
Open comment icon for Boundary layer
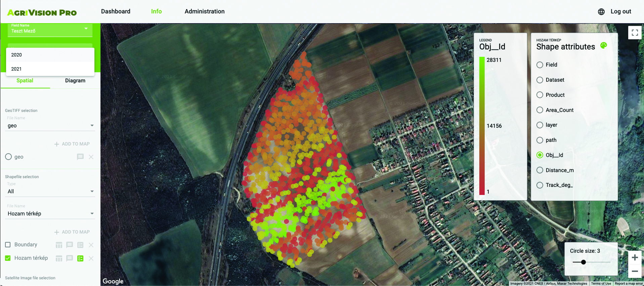(70, 245)
